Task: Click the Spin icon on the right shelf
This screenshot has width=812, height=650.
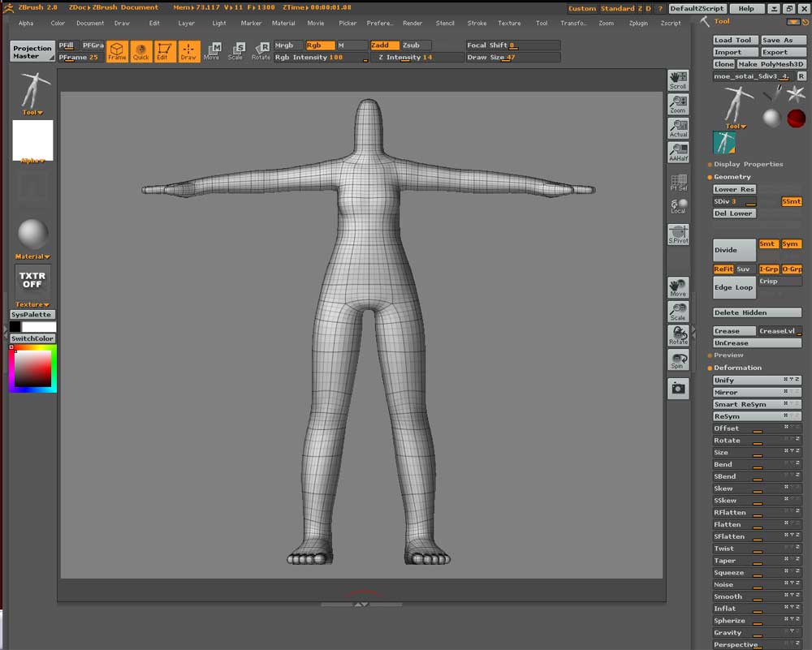Action: (678, 360)
